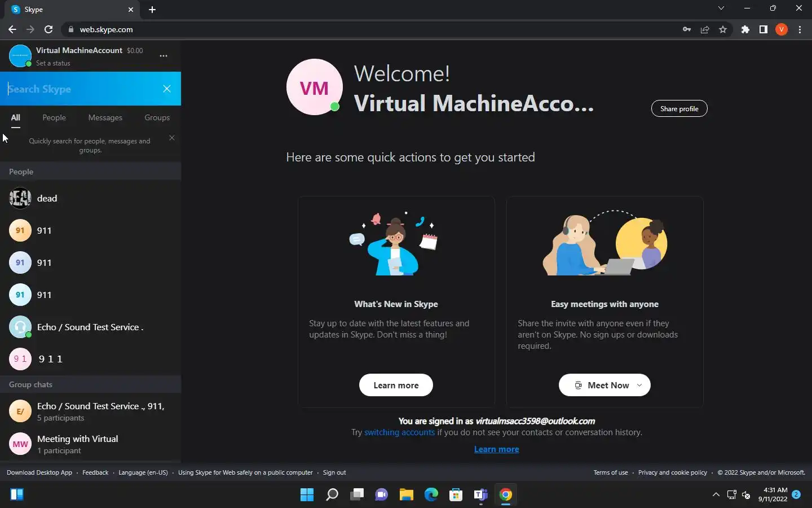Viewport: 812px width, 508px height.
Task: Show hidden tray icons
Action: pyautogui.click(x=716, y=494)
